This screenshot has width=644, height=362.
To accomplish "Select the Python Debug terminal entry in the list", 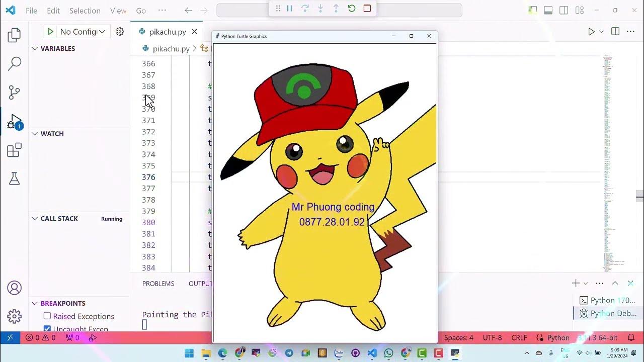I will coord(608,313).
